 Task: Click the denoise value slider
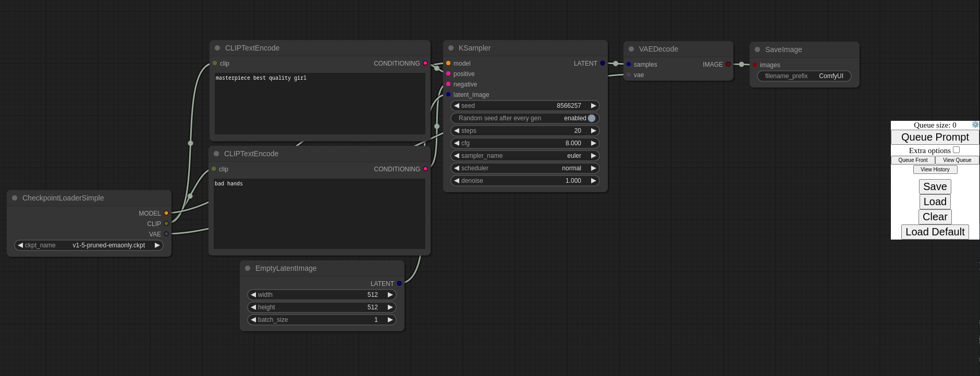point(525,181)
